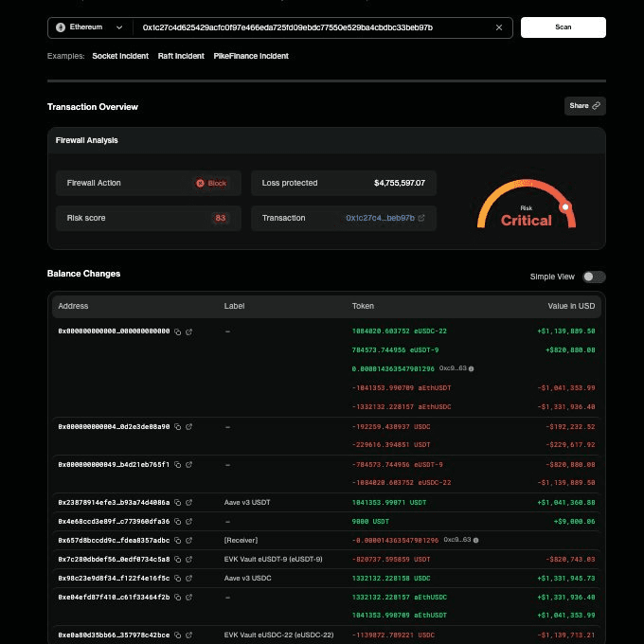Click the 9000 USDT token amount
Viewport: 644px width, 644px height.
pos(370,521)
